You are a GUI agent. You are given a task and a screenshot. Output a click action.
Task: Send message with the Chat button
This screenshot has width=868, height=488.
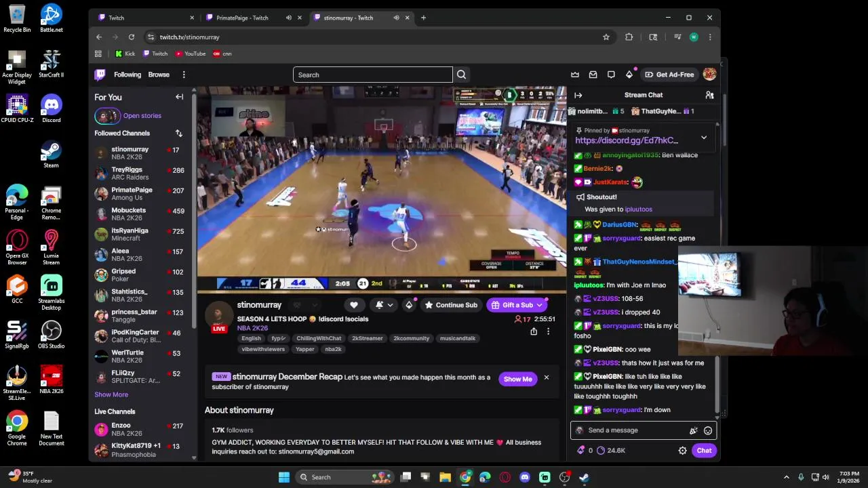click(704, 450)
